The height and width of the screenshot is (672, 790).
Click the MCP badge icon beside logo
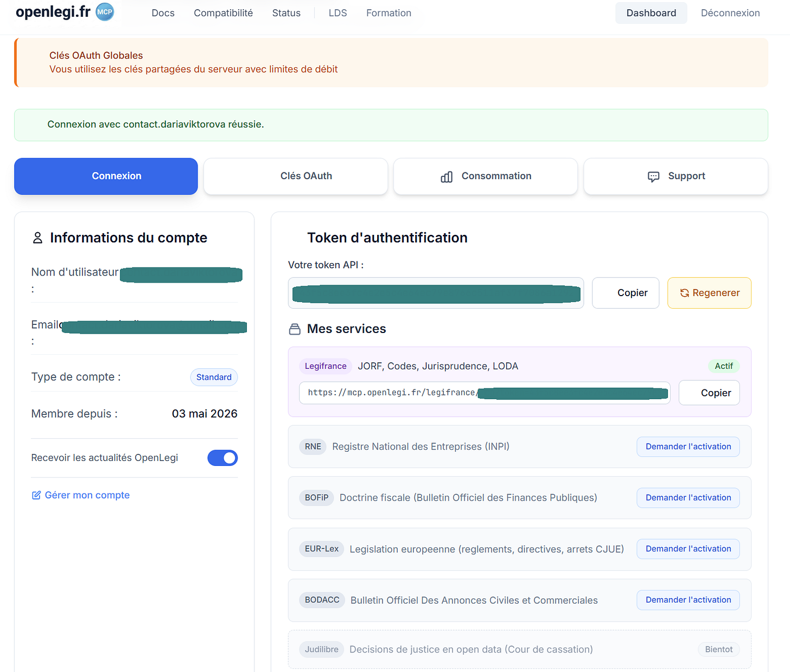coord(105,12)
